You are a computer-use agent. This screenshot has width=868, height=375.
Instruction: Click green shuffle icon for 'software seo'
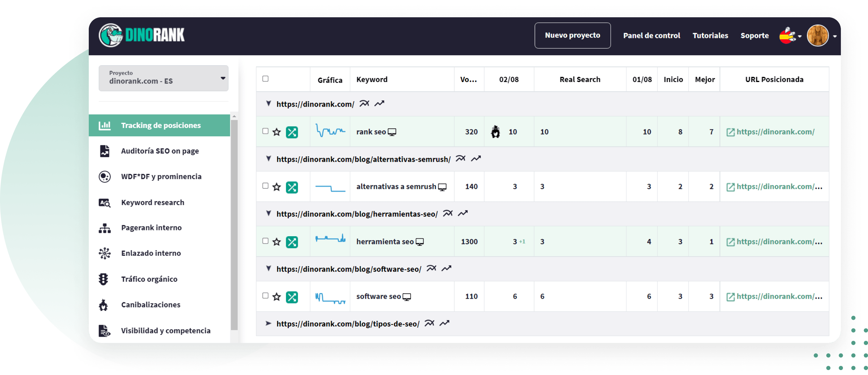[292, 297]
